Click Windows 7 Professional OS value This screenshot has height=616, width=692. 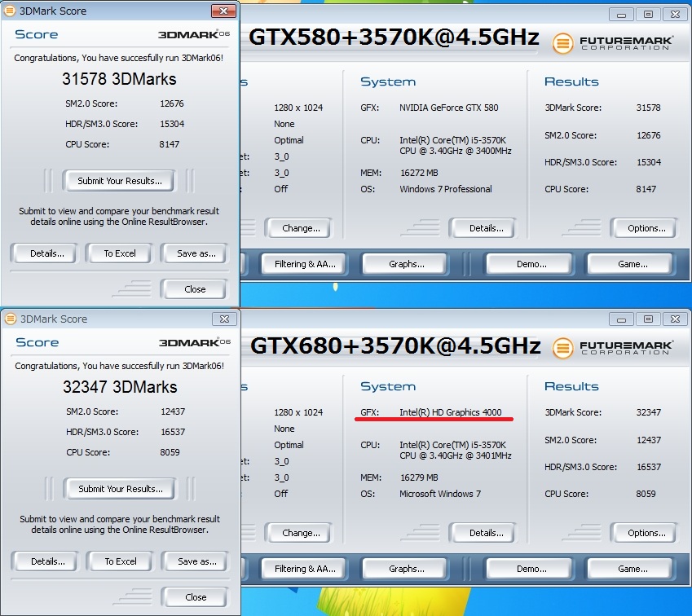tap(446, 189)
